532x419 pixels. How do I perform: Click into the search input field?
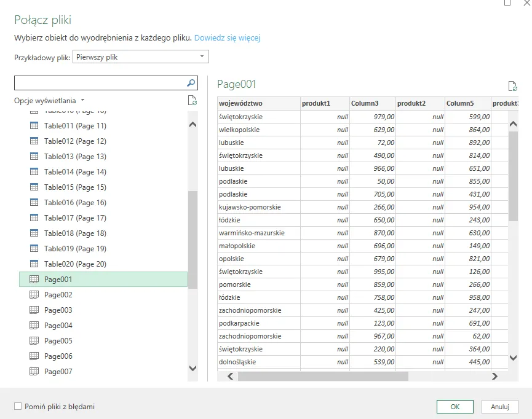pos(98,82)
